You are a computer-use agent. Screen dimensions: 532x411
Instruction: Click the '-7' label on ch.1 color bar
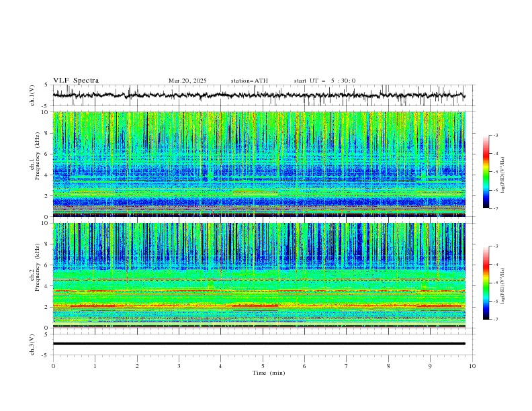(495, 208)
